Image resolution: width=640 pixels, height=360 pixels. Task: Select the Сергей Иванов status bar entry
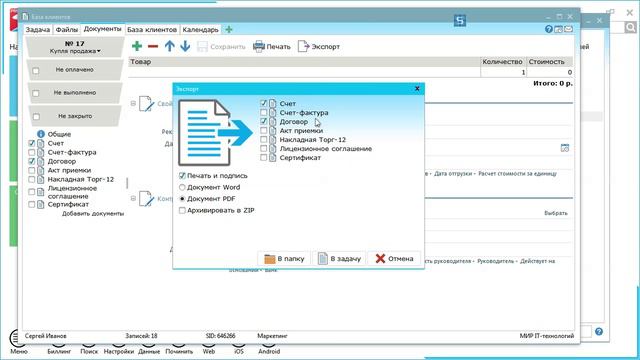46,336
